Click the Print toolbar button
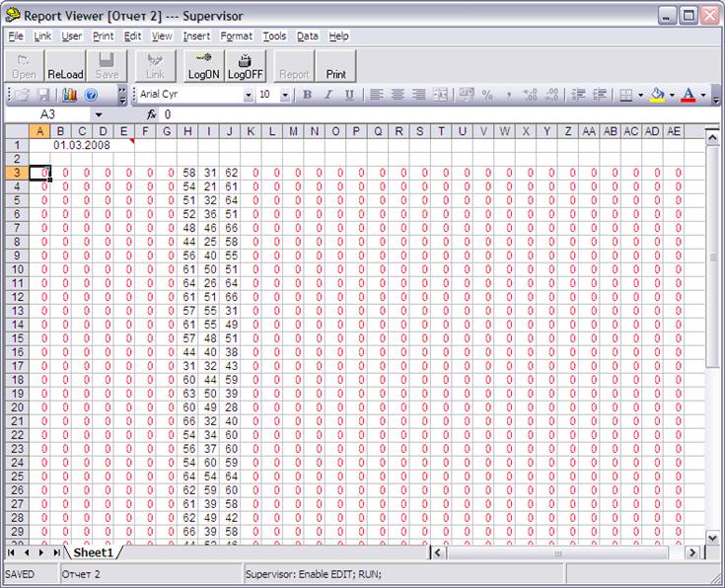Screen dimensions: 725x588 pos(335,65)
